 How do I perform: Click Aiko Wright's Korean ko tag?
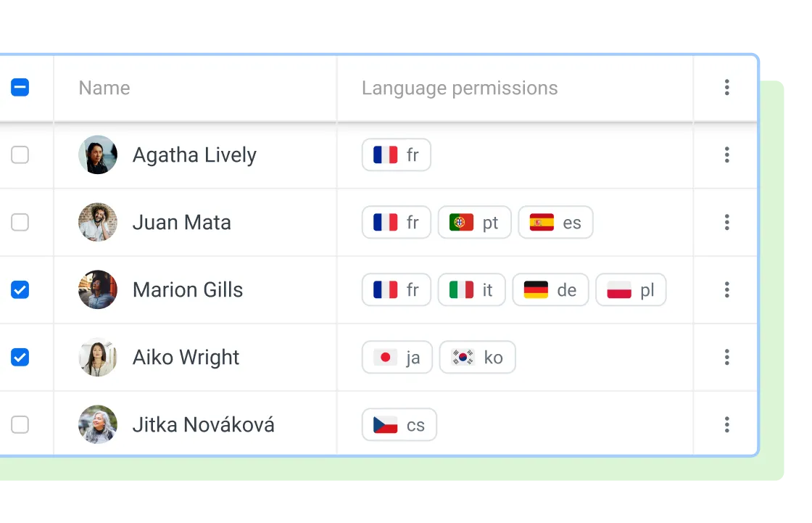(x=477, y=358)
